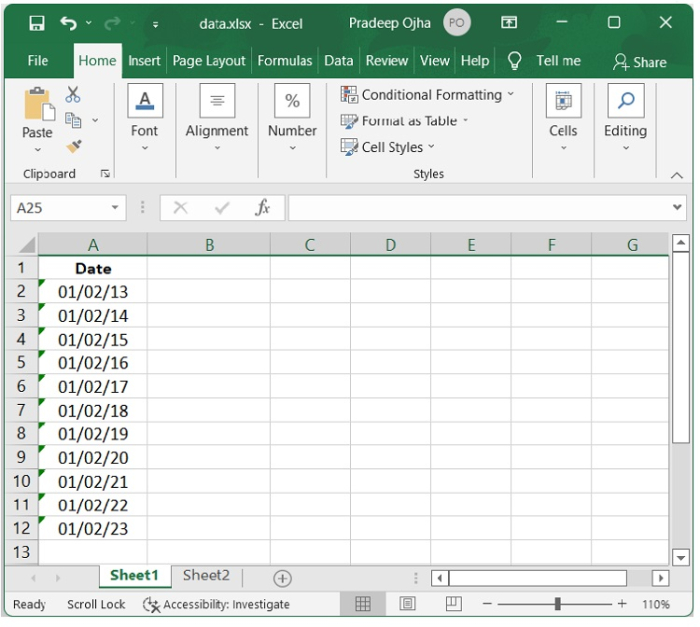Open the Help tab

(x=475, y=61)
